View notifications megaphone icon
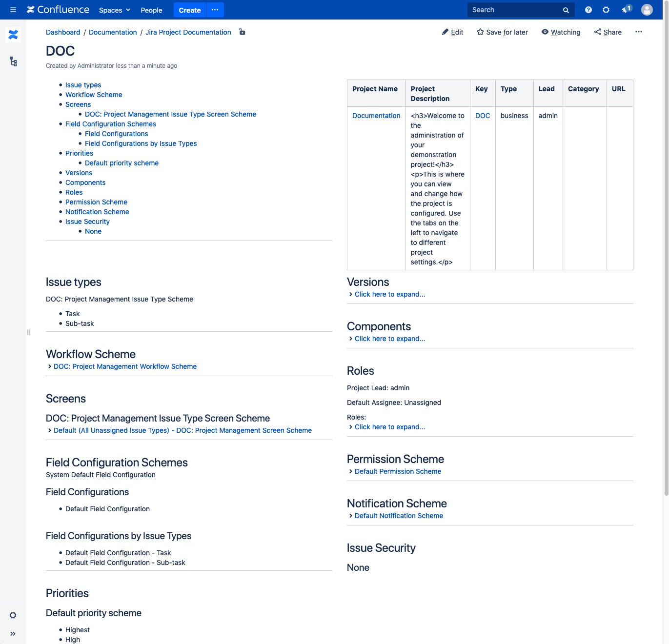Viewport: 669px width, 644px height. [x=626, y=10]
